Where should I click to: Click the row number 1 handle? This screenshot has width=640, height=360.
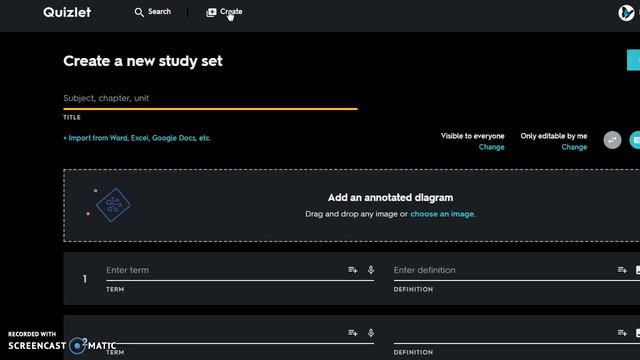click(84, 279)
